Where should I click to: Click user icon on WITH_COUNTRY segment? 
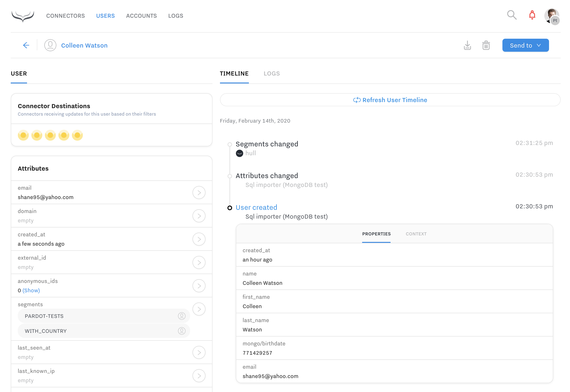[182, 331]
